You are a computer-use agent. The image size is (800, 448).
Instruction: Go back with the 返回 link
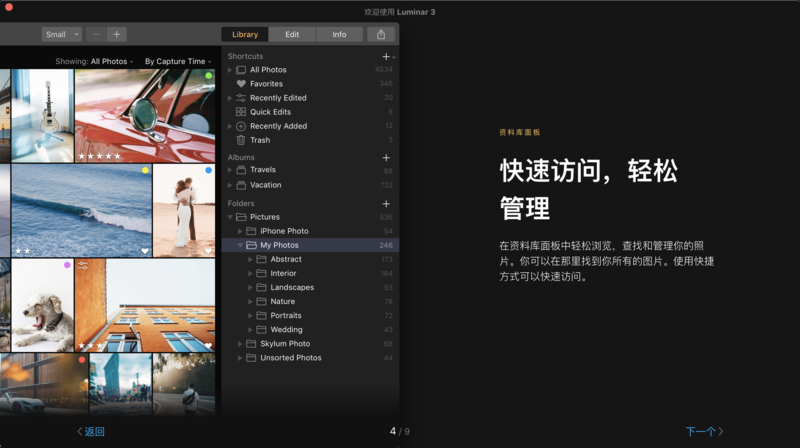(91, 432)
